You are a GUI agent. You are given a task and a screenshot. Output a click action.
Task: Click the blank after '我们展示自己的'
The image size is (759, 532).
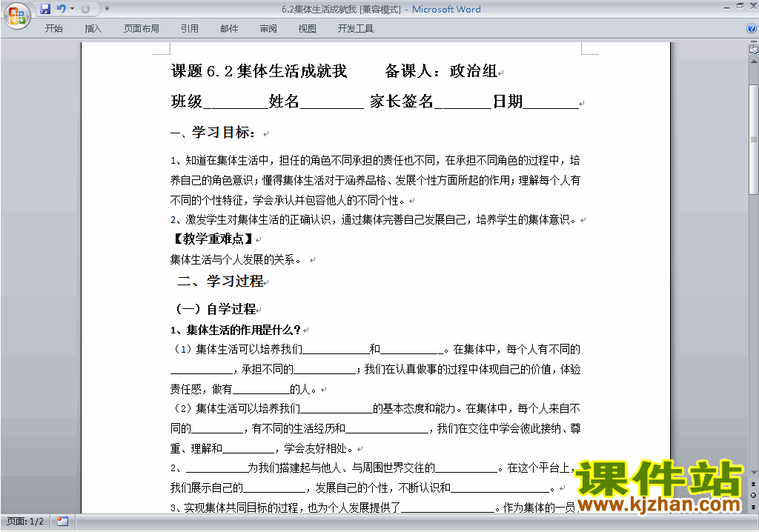(x=274, y=488)
